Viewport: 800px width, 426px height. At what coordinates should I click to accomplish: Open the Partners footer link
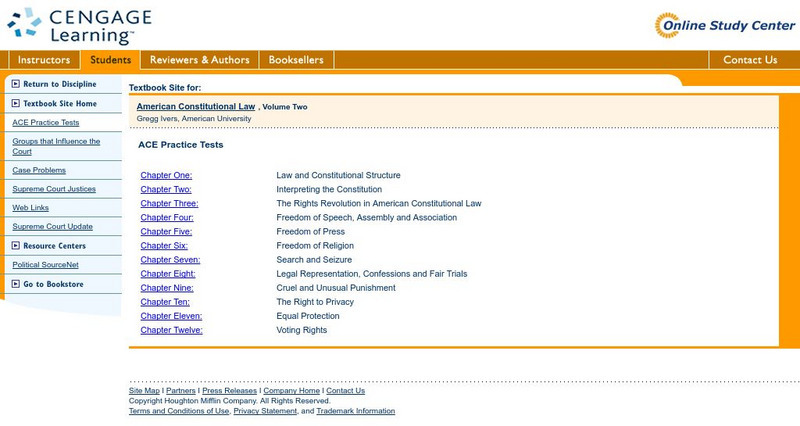[181, 390]
